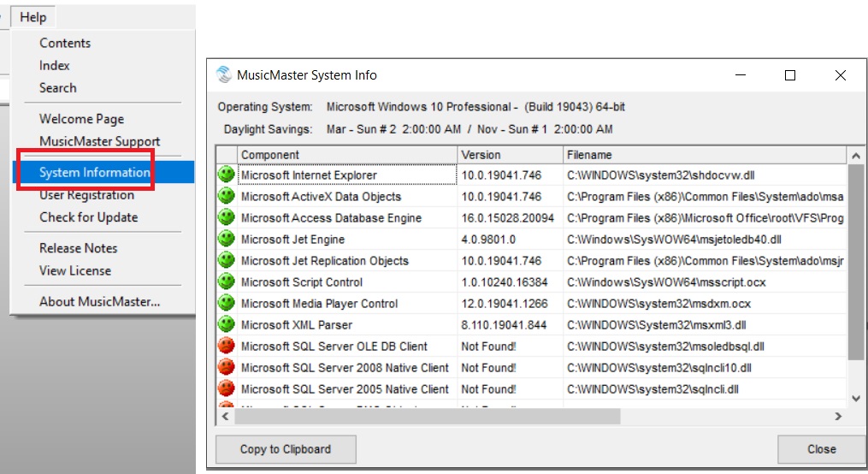Viewport: 868px width, 474px height.
Task: Open the Welcome Page menu entry
Action: click(x=81, y=118)
